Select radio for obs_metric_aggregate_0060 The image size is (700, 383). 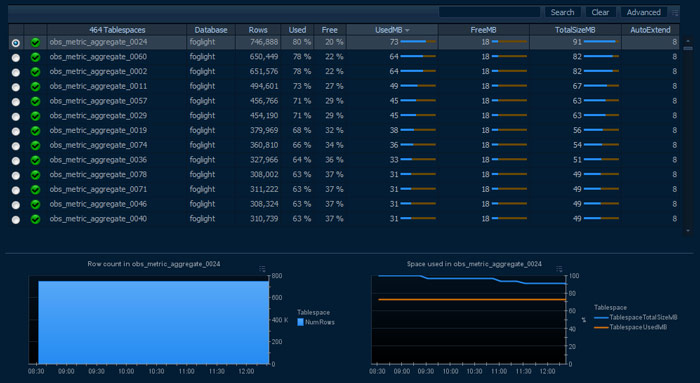coord(16,58)
